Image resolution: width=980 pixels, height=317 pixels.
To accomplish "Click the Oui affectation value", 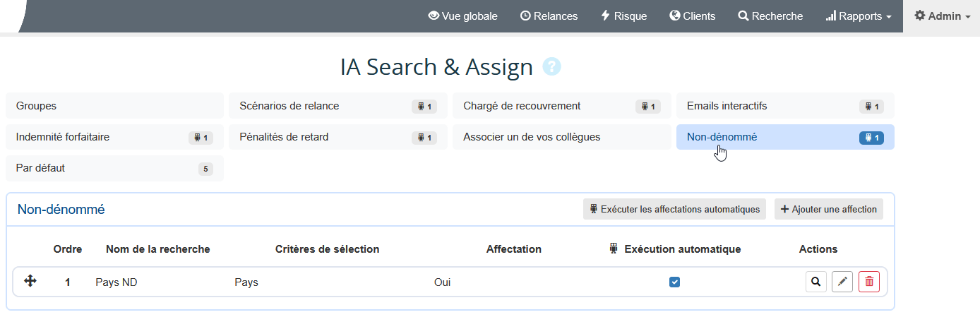I will coord(443,282).
